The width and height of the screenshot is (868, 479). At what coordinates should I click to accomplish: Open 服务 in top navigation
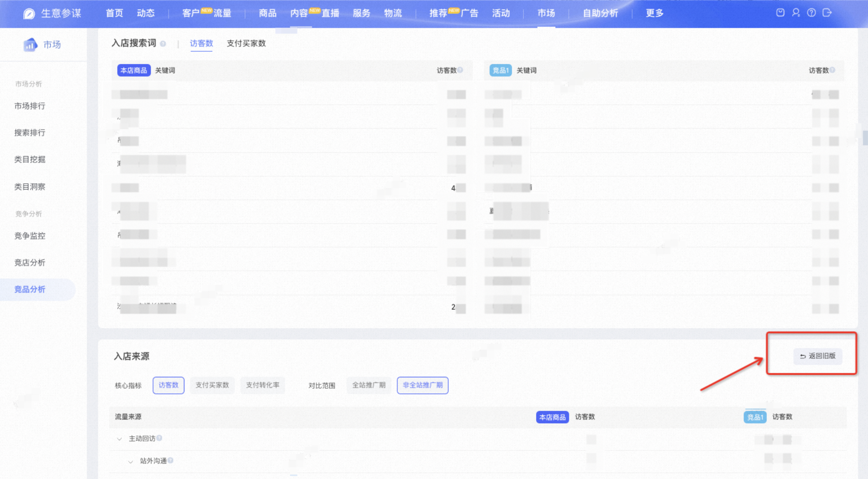coord(361,13)
